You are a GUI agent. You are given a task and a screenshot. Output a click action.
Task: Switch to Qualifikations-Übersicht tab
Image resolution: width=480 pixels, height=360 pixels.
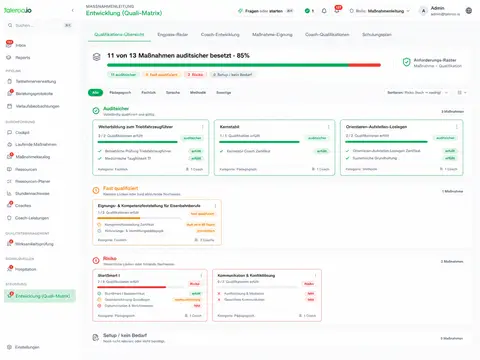pyautogui.click(x=119, y=34)
